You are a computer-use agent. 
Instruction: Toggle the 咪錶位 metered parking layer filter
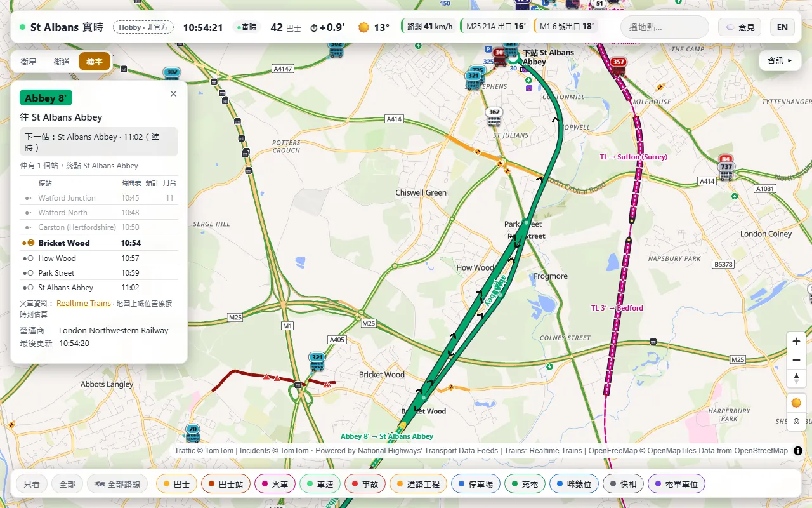pos(574,484)
